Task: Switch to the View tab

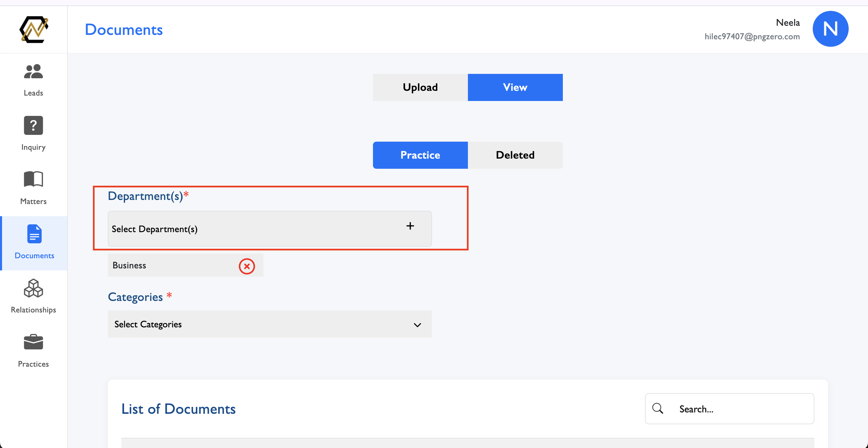Action: click(515, 87)
